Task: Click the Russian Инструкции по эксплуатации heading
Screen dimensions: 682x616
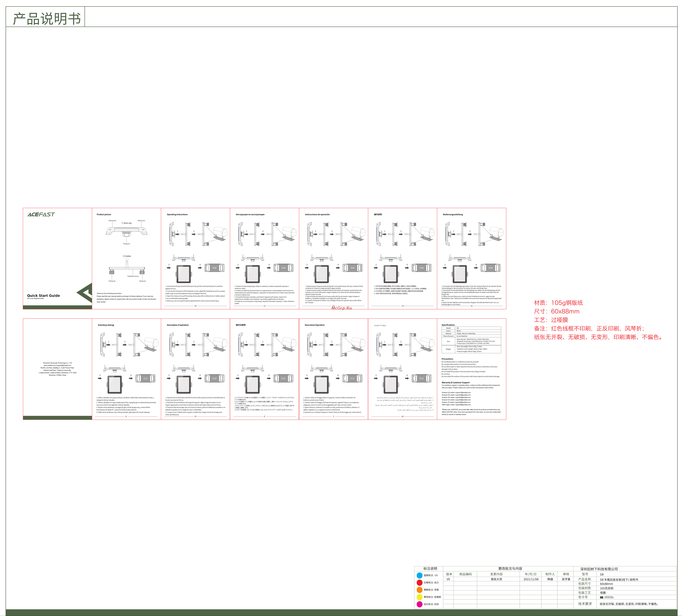Action: point(250,214)
